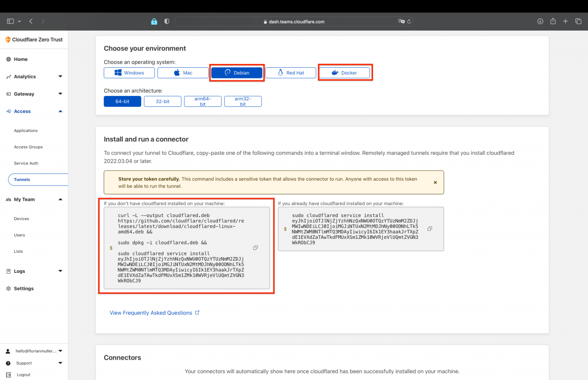Copy the Debian installation command
588x380 pixels.
tap(255, 248)
